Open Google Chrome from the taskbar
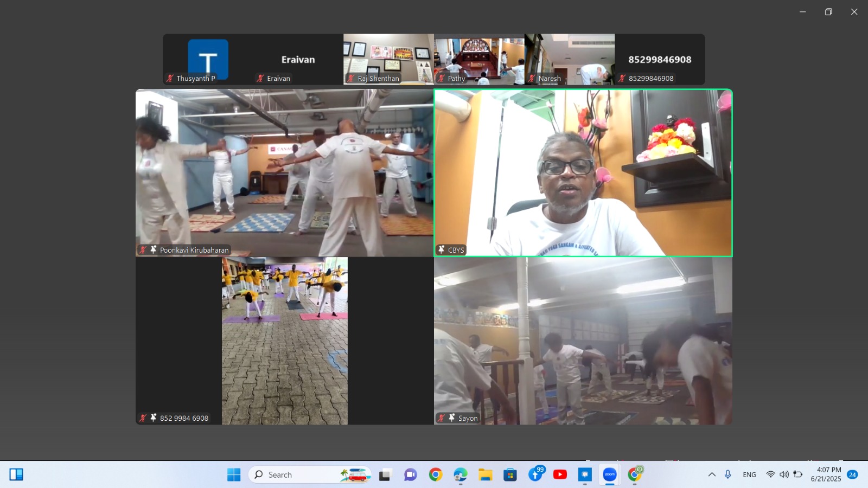 (435, 474)
